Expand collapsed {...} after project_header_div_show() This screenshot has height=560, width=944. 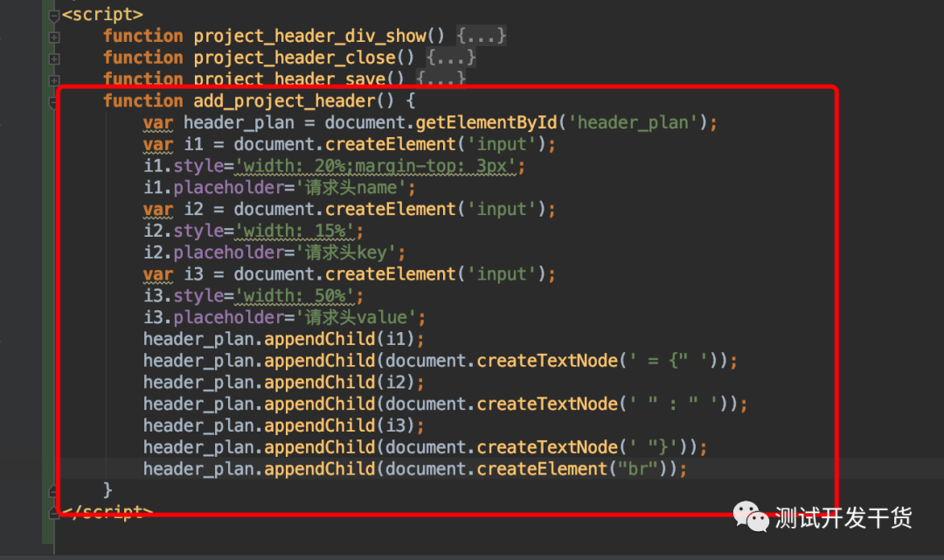[481, 36]
